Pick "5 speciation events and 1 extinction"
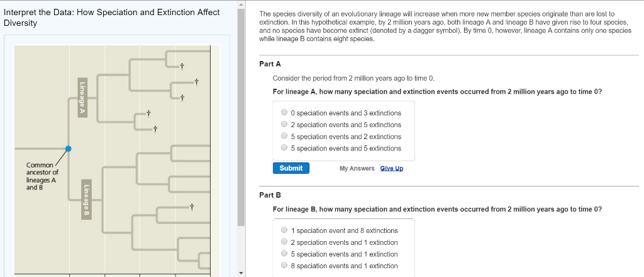The height and width of the screenshot is (277, 644). pos(284,254)
